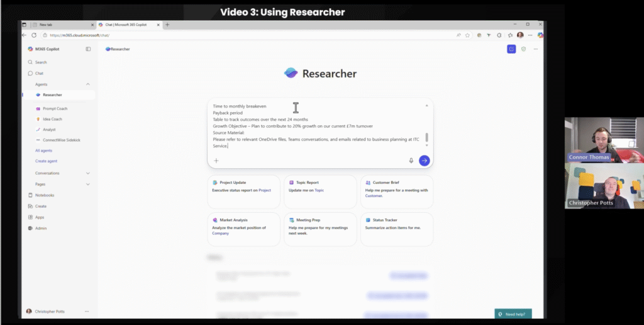Click the plus attach icon in prompt box
This screenshot has height=325, width=644.
216,161
